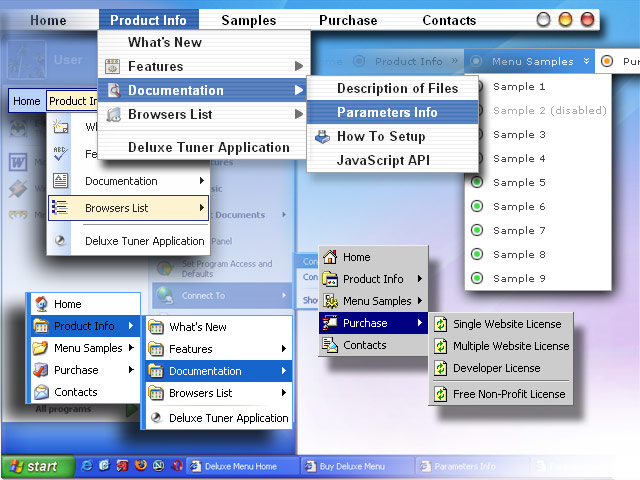Select the Sample 9 radio button
The image size is (640, 480).
tap(477, 278)
